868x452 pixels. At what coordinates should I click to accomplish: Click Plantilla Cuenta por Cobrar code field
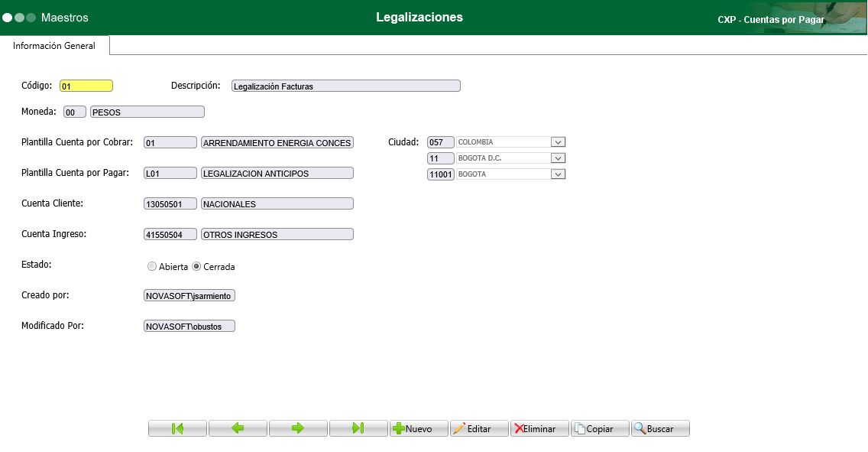point(170,142)
